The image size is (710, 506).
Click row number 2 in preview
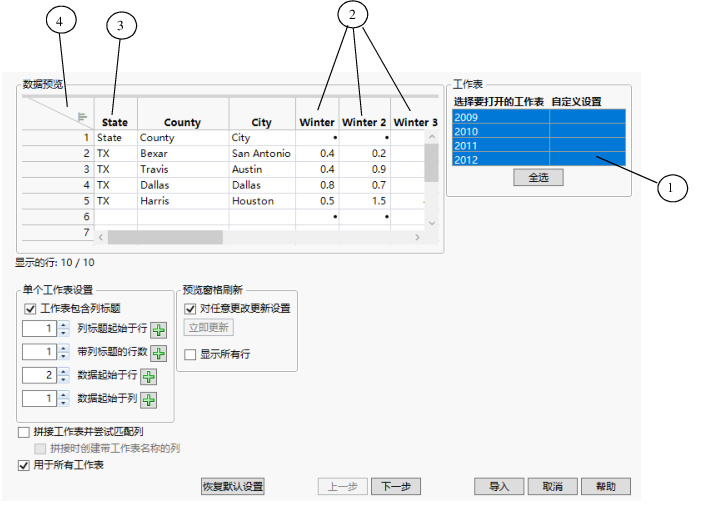coord(58,154)
